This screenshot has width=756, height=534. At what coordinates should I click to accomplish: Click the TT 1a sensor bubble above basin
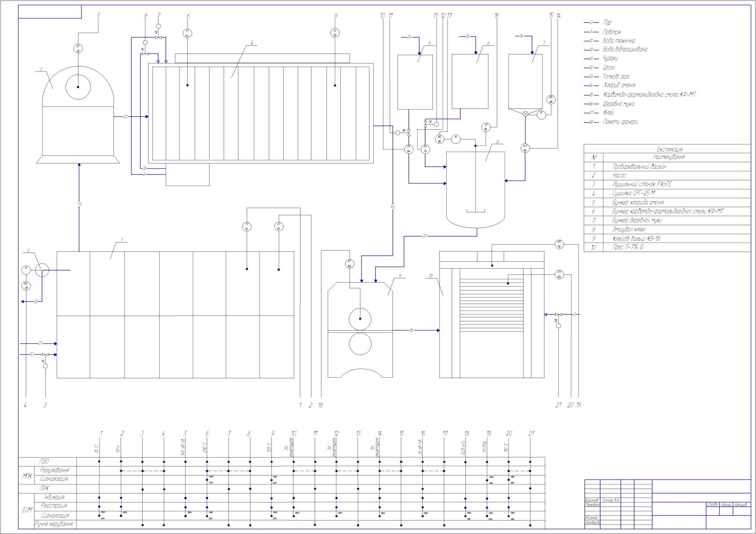(247, 226)
